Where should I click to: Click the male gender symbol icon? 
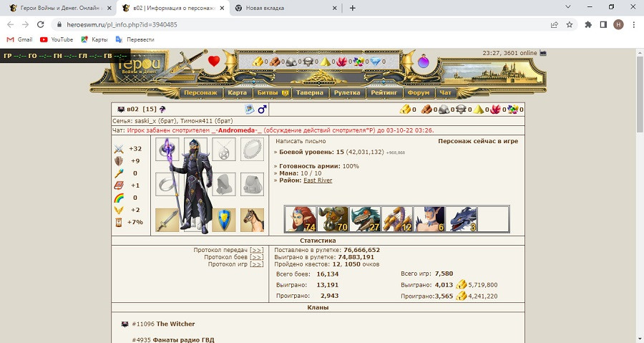(262, 110)
